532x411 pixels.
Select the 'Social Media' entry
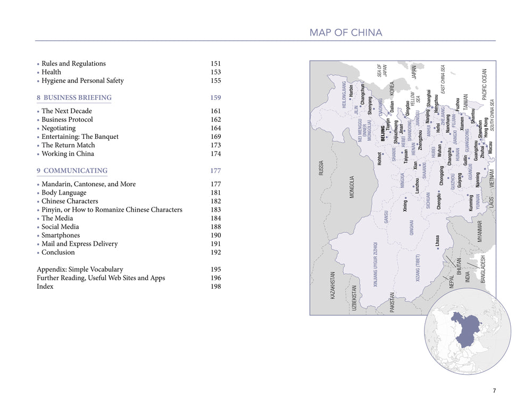click(x=60, y=227)
